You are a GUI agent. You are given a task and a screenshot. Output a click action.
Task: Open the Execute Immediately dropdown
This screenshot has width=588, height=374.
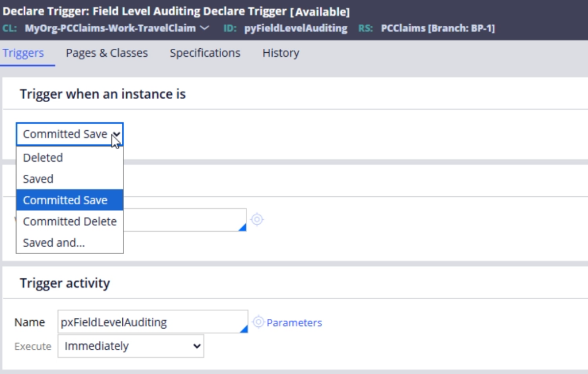coord(131,346)
